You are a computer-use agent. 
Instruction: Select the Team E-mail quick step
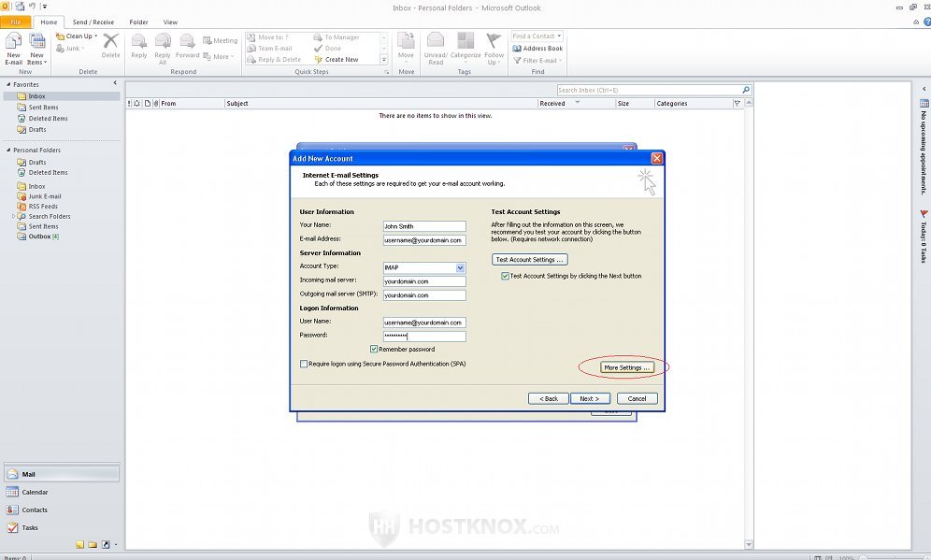pos(270,48)
